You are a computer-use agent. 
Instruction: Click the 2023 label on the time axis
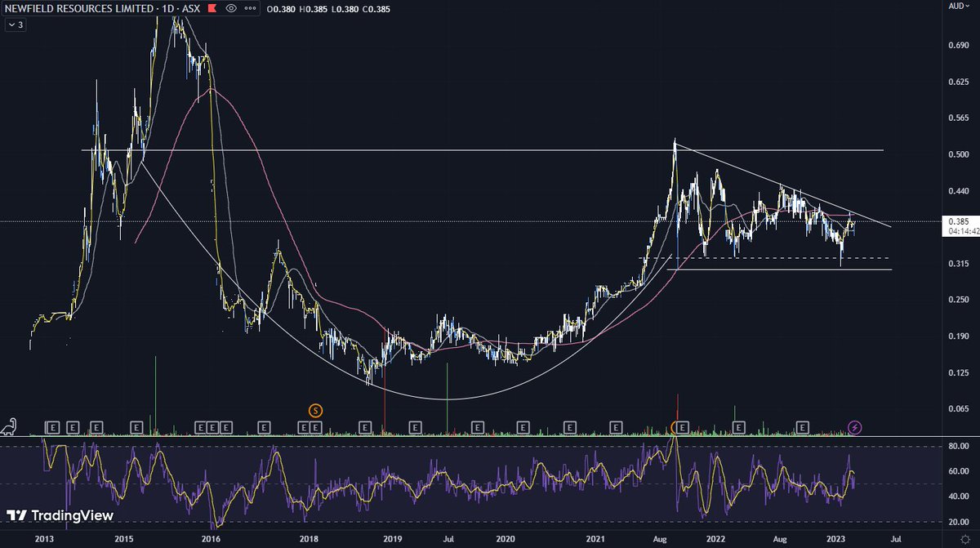[834, 539]
